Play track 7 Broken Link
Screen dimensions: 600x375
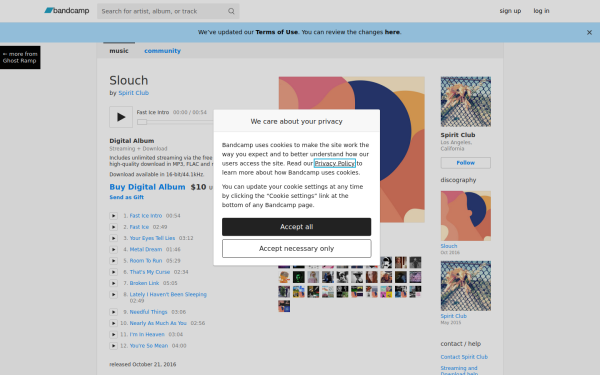click(x=114, y=283)
